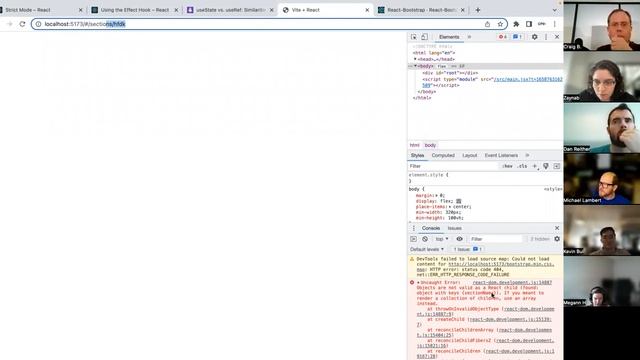Screen dimensions: 640x360
Task: Switch to the Computed tab
Action: pyautogui.click(x=443, y=156)
